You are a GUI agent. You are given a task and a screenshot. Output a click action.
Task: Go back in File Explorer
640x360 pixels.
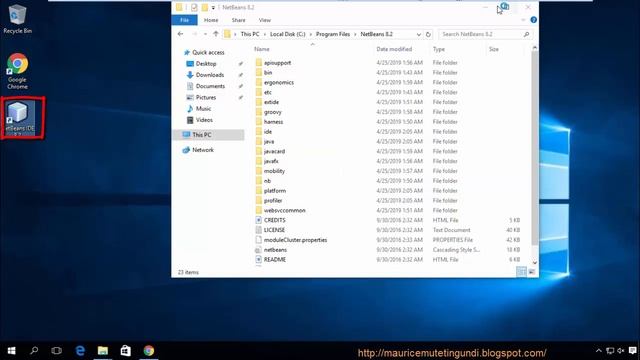(x=180, y=34)
